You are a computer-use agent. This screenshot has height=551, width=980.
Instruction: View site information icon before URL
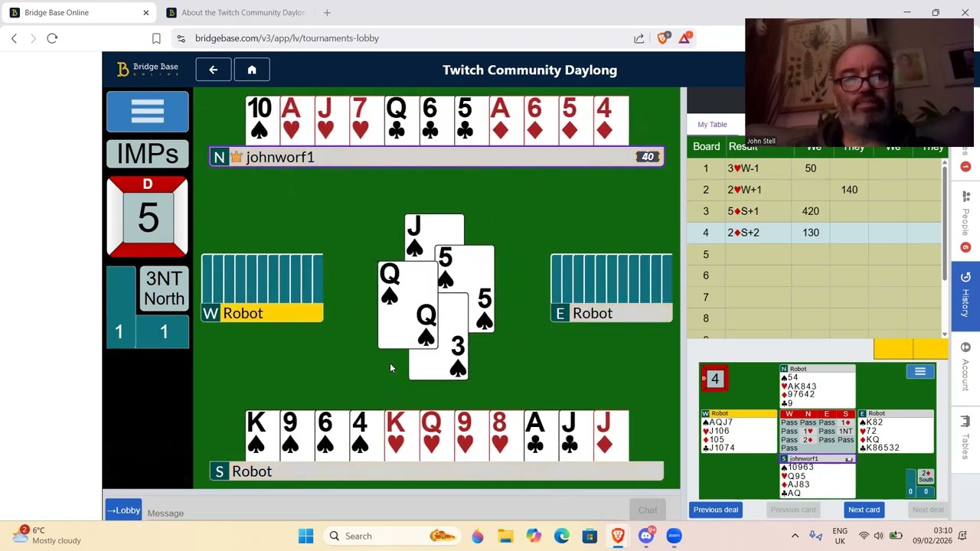pyautogui.click(x=181, y=38)
